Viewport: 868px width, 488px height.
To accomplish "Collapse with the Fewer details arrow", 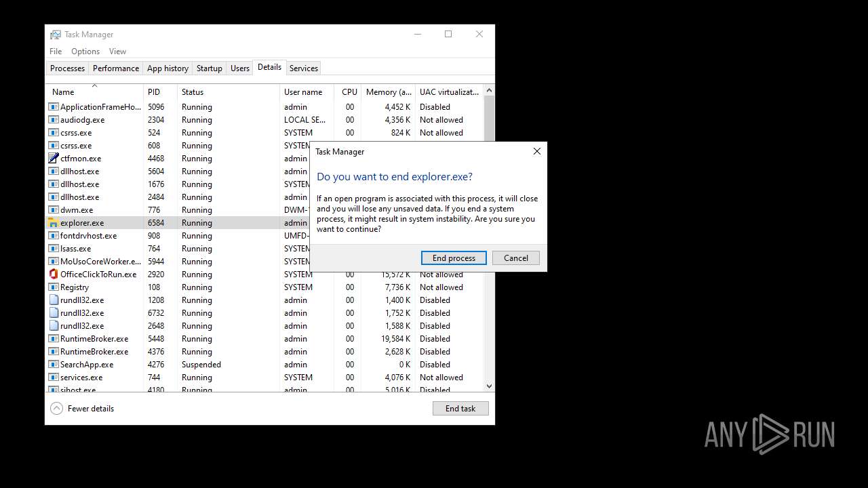I will coord(57,409).
